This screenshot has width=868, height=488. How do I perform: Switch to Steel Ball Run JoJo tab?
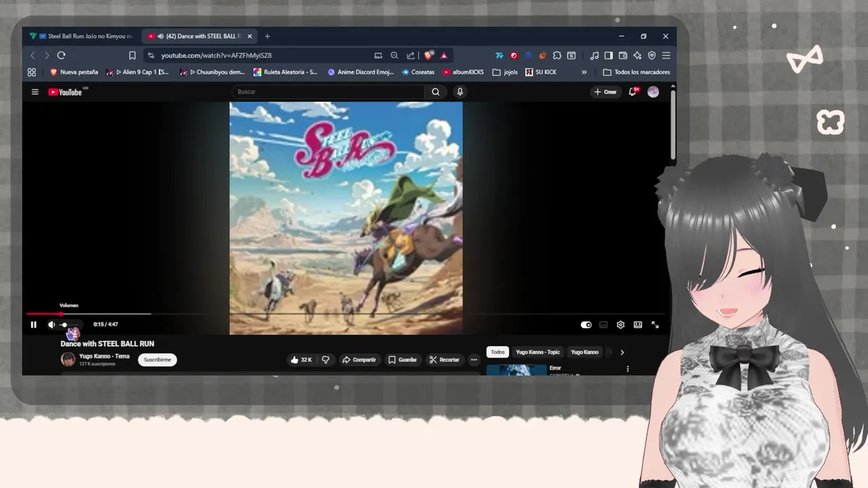click(81, 36)
